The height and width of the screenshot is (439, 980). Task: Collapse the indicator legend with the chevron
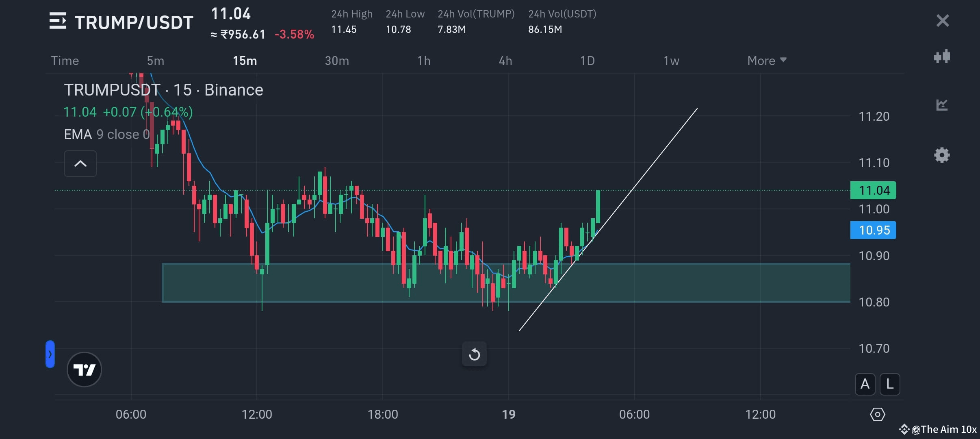80,163
